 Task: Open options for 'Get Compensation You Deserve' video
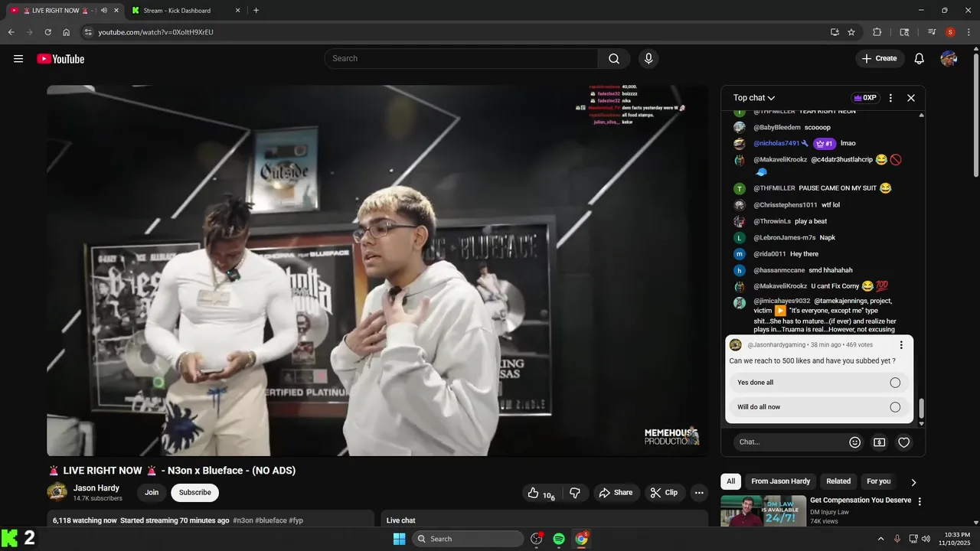pos(920,502)
